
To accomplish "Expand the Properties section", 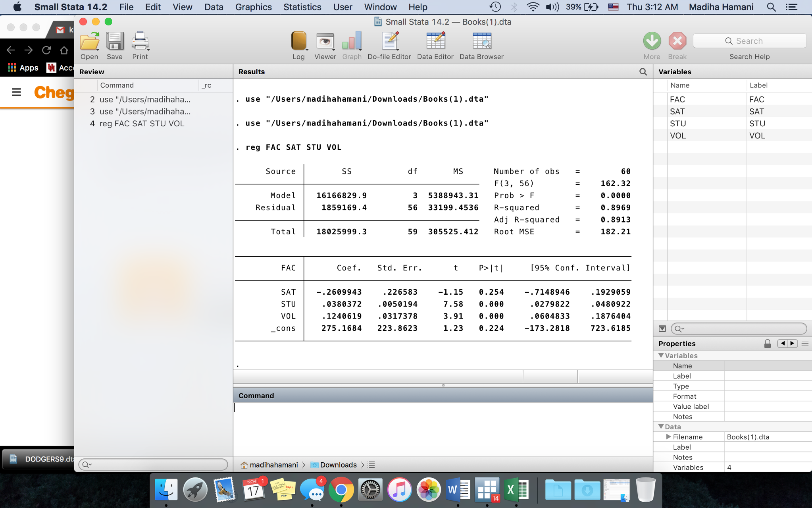I will click(x=677, y=344).
